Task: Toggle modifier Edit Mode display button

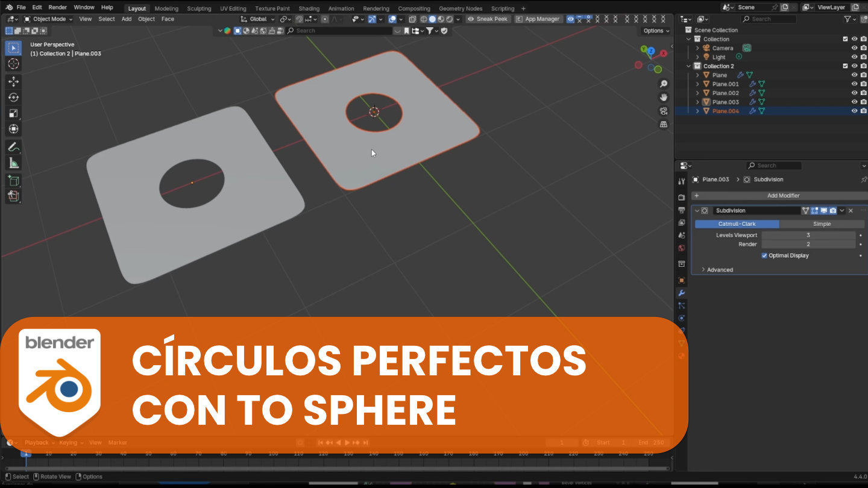Action: coord(814,210)
